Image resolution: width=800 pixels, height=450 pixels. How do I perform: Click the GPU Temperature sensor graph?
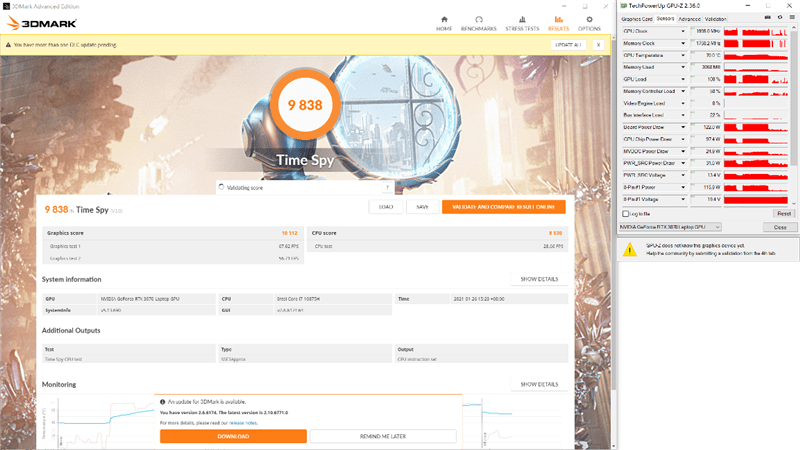coord(756,55)
